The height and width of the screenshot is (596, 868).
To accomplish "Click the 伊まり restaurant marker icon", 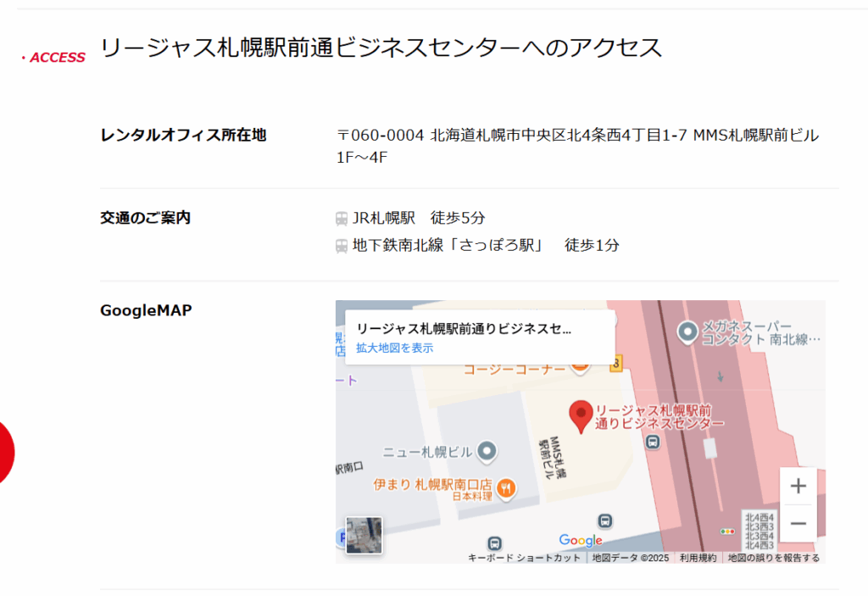I will coord(506,488).
